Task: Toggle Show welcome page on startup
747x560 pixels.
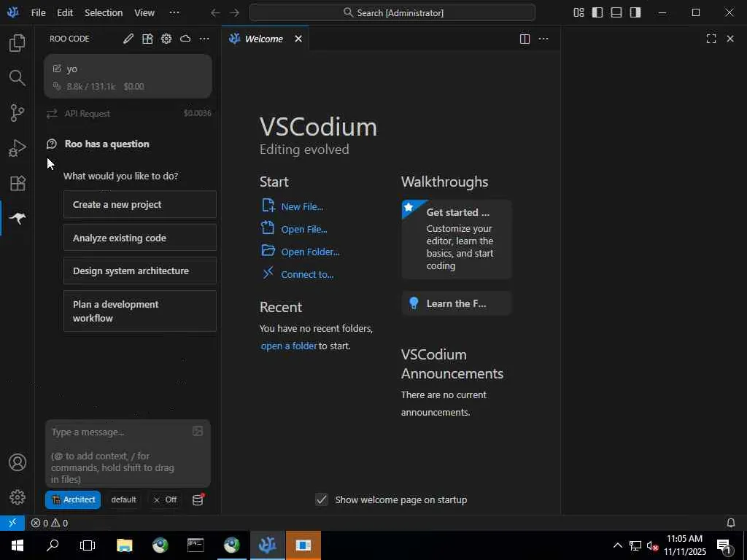Action: coord(322,499)
